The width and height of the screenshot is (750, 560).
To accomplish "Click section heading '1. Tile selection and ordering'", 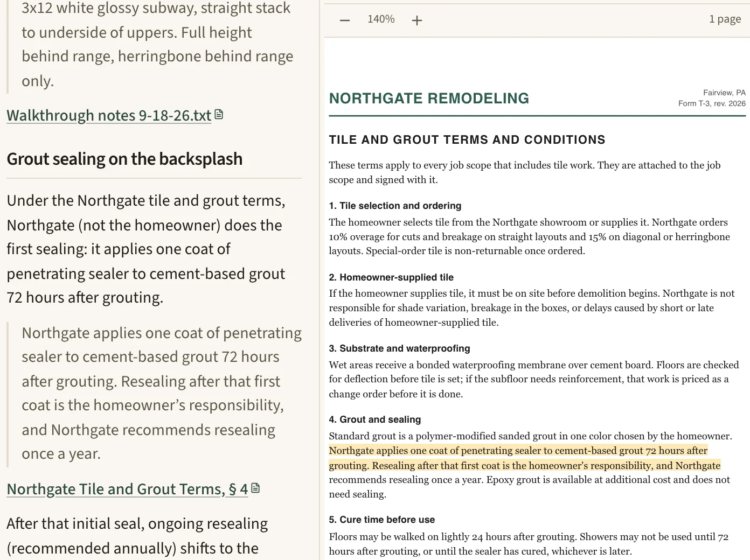I will (395, 206).
